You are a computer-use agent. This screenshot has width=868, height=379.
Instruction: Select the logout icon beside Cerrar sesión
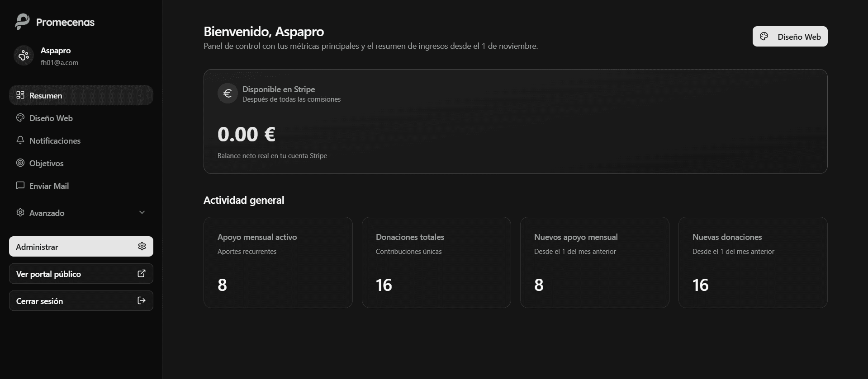click(x=142, y=300)
